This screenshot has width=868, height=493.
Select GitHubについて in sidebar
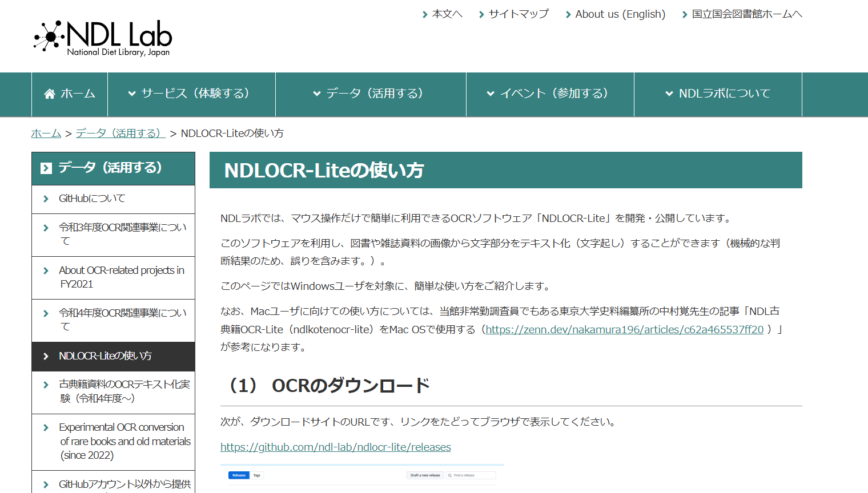[x=113, y=199]
